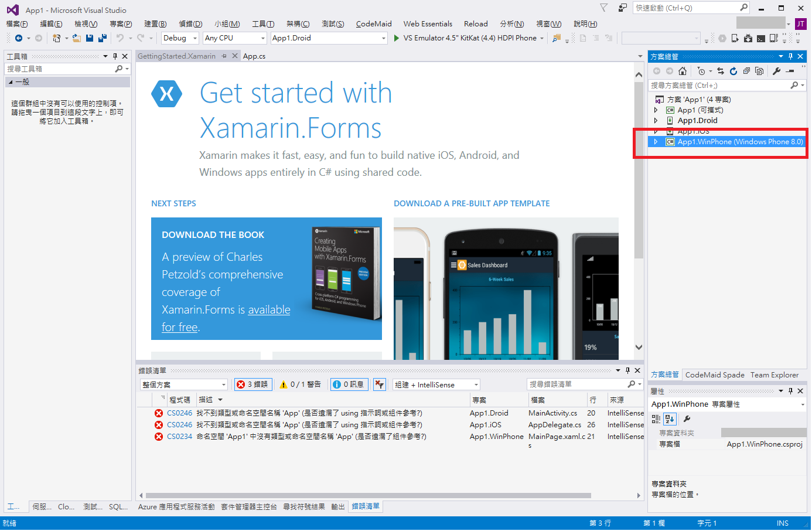Click the Sales Dashboard template thumbnail
The height and width of the screenshot is (531, 812).
506,289
